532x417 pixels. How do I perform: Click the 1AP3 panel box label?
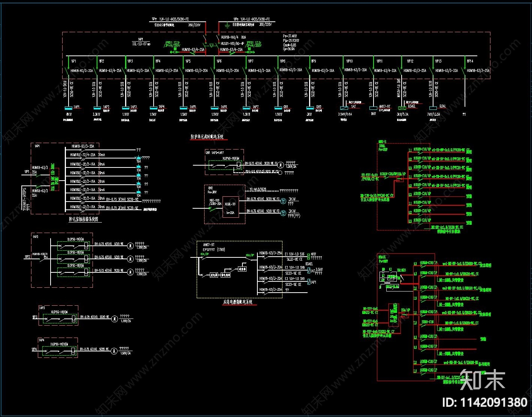click(x=42, y=308)
